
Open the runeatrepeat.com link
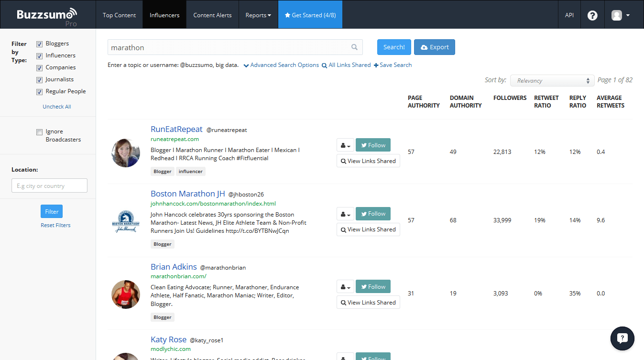click(175, 139)
